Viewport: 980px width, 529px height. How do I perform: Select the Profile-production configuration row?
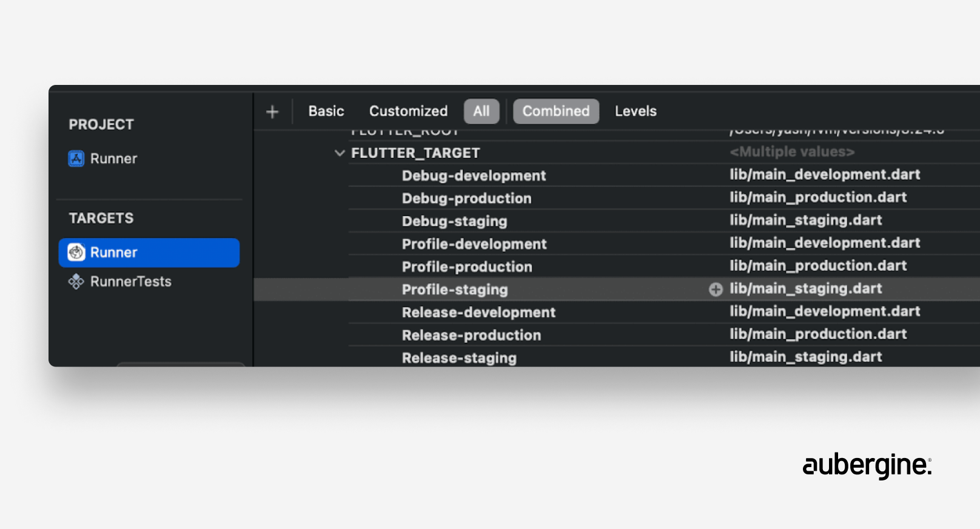coord(467,267)
